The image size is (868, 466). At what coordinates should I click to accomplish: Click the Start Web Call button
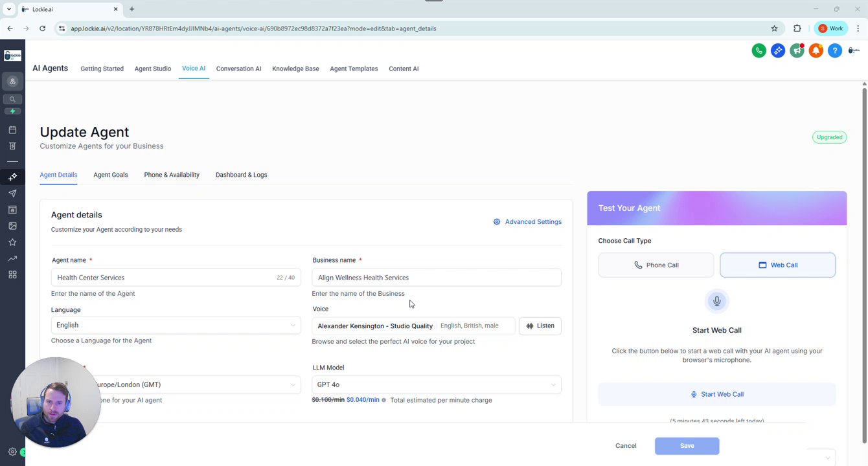pyautogui.click(x=716, y=394)
